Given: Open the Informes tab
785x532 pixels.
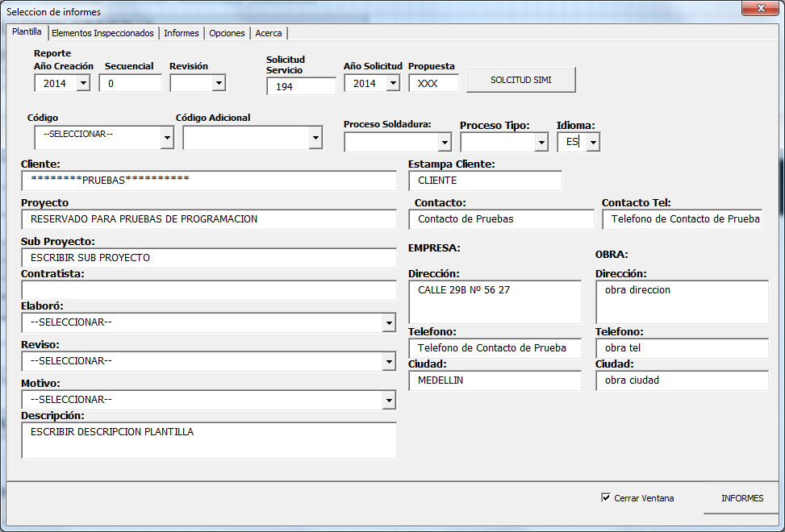Looking at the screenshot, I should coord(182,33).
